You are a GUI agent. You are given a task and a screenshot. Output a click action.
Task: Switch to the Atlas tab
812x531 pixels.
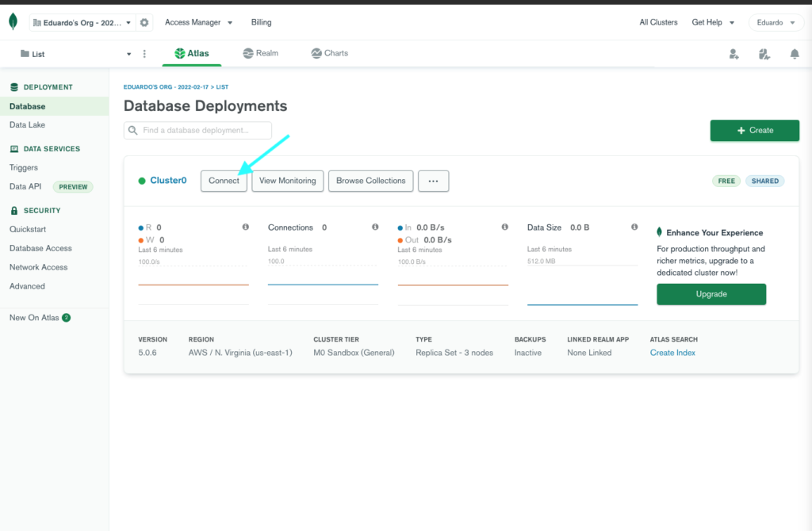pos(192,53)
